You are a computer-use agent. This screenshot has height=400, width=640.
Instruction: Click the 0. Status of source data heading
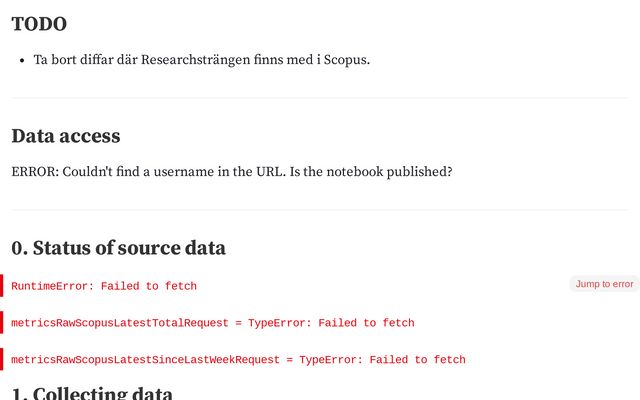click(x=118, y=248)
